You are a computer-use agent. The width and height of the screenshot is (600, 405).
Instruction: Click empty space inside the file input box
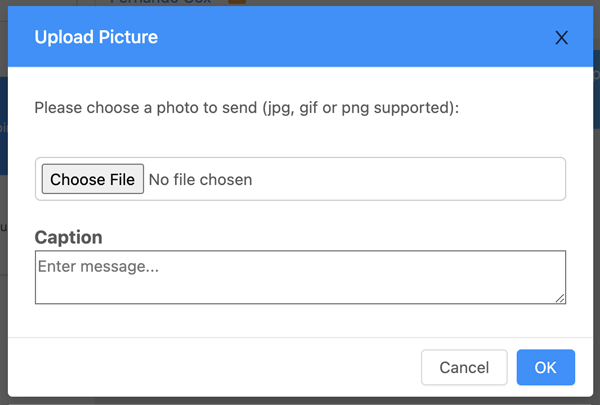[420, 180]
